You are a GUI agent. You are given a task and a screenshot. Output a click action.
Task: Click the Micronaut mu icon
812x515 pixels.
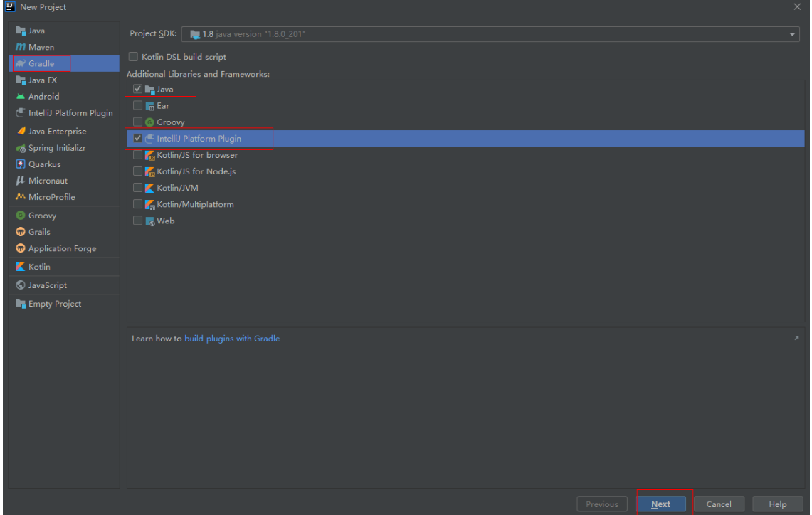[x=21, y=181]
